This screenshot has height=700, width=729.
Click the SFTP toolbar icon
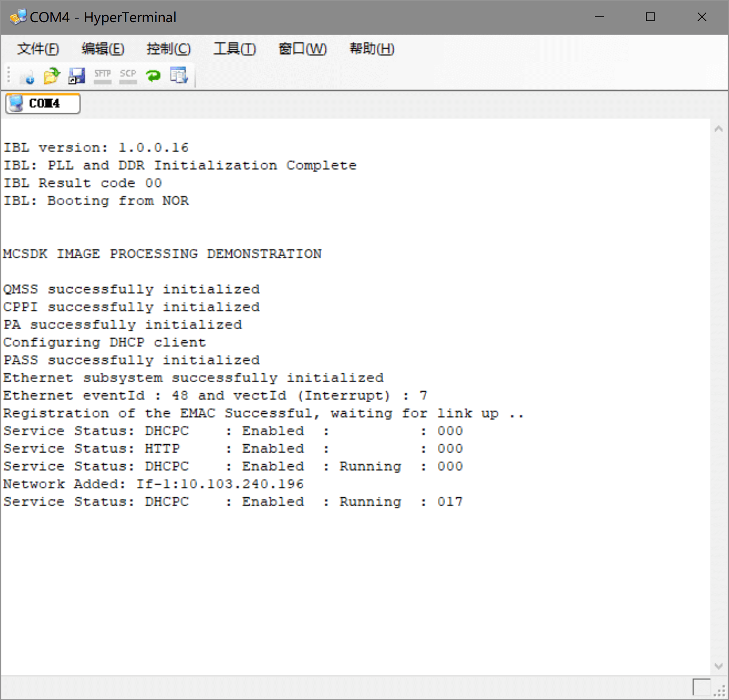[x=103, y=76]
